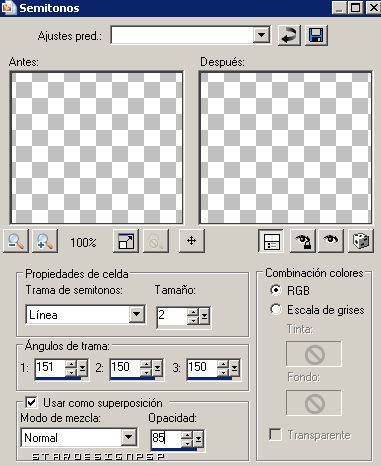This screenshot has width=381, height=466.
Task: Minimize the Semitonos dialog
Action: (x=340, y=7)
